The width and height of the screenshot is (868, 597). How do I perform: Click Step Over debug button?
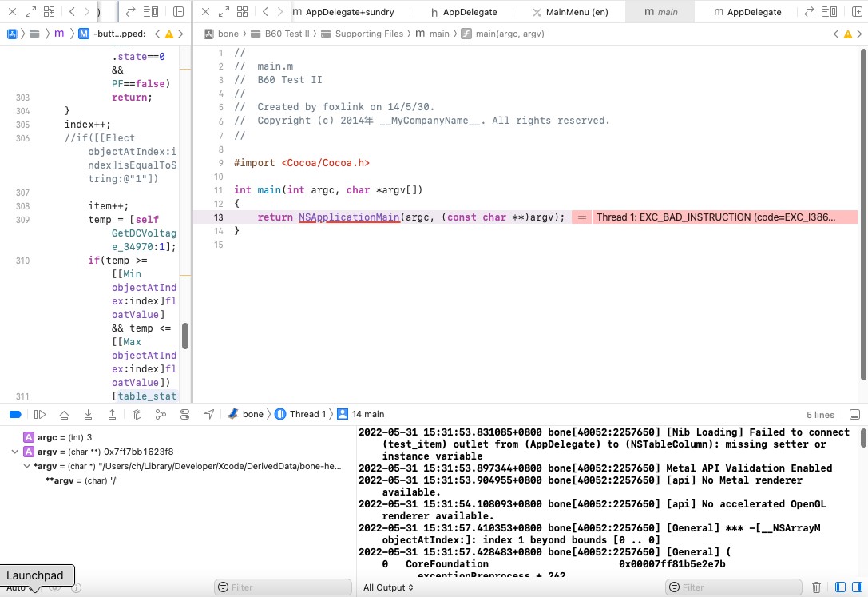pyautogui.click(x=64, y=414)
